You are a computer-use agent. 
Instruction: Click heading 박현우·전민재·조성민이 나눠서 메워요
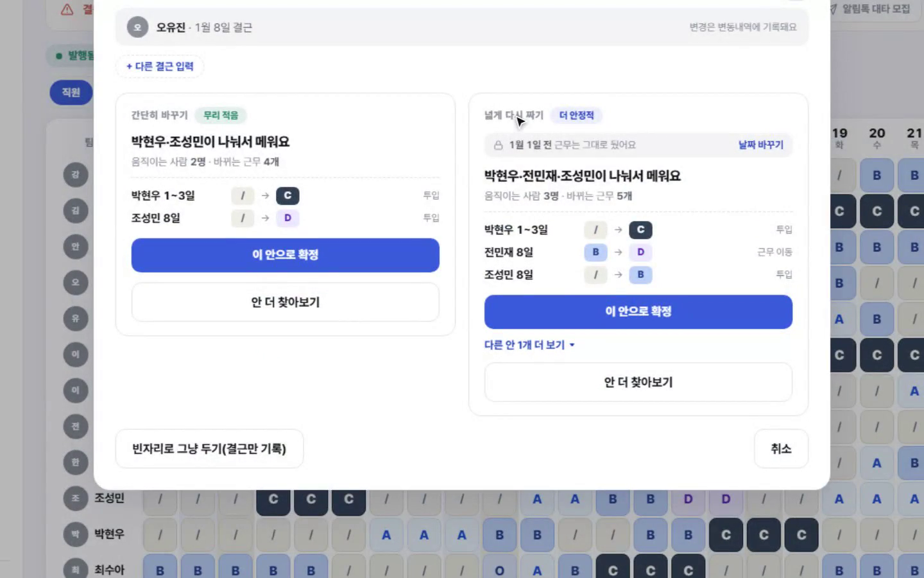click(x=583, y=176)
